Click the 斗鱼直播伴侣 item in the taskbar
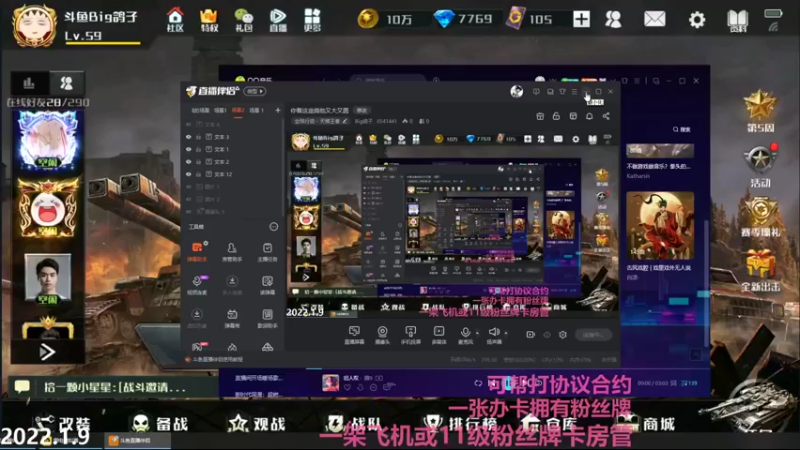Viewport: 800px width, 450px height. 135,440
